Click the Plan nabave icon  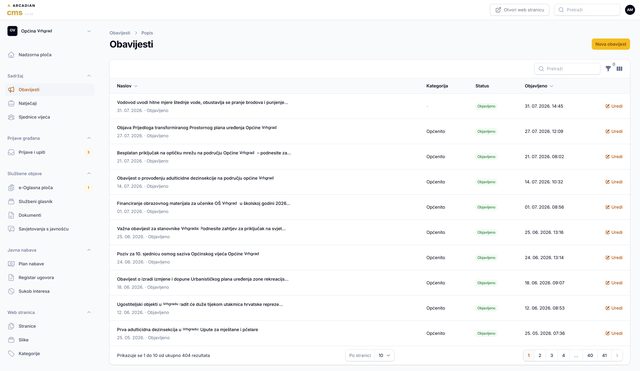click(x=11, y=264)
